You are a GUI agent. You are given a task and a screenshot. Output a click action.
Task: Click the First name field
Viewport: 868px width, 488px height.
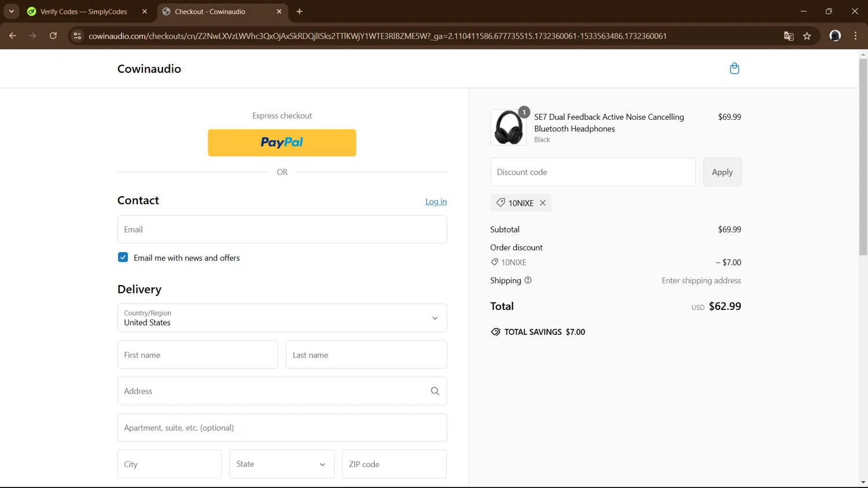(x=197, y=355)
